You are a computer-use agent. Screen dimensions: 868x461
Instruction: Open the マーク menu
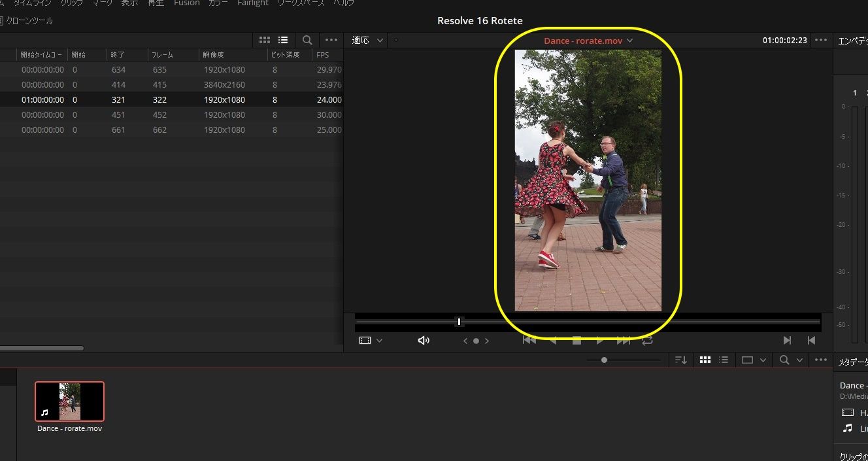click(102, 3)
